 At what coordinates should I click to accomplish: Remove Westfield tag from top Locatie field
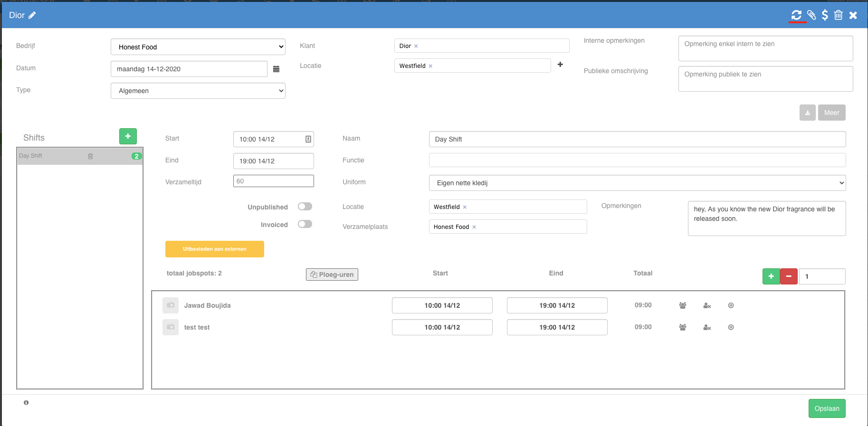click(x=430, y=66)
